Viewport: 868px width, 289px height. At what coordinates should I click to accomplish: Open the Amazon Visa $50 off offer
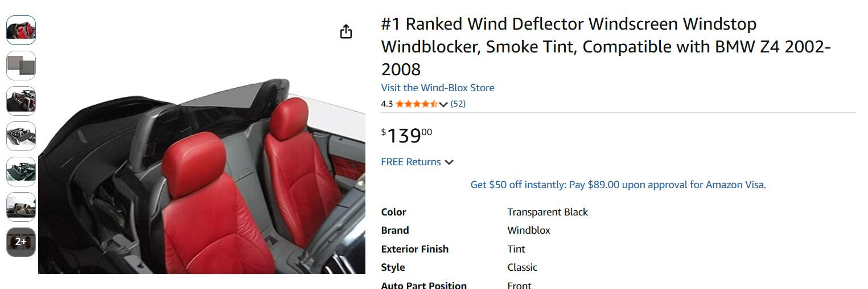pyautogui.click(x=618, y=185)
